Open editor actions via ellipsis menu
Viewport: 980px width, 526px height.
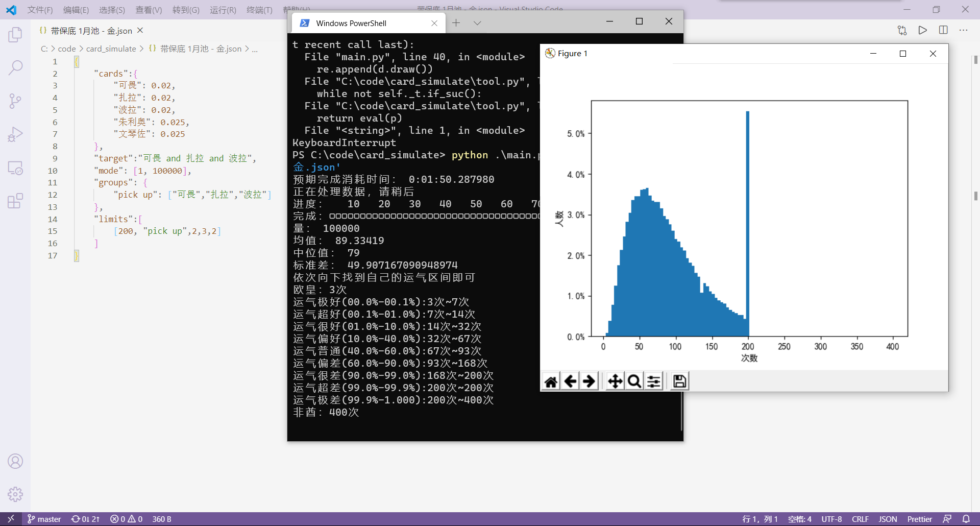pos(964,30)
